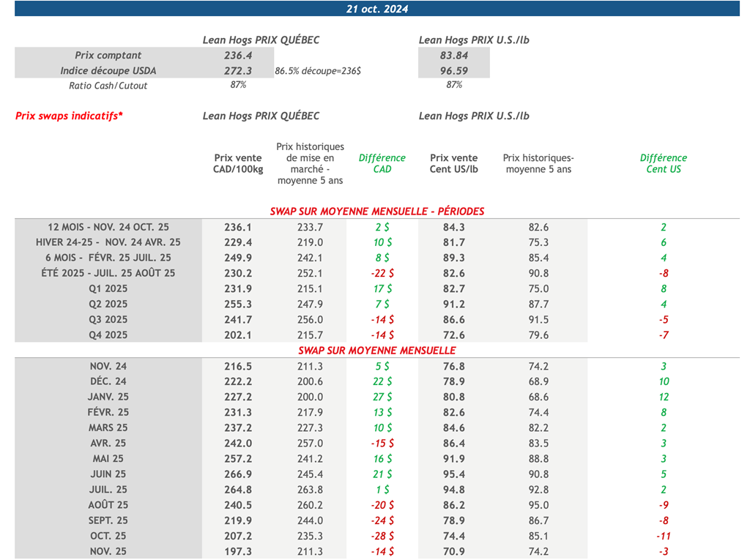Select the Prix comptant row label
The height and width of the screenshot is (560, 750).
click(x=108, y=56)
